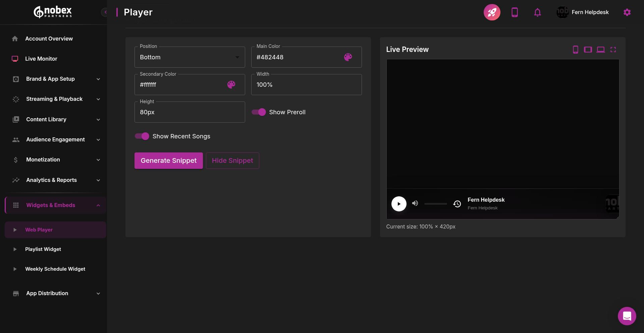
Task: Open the notifications bell
Action: (537, 12)
